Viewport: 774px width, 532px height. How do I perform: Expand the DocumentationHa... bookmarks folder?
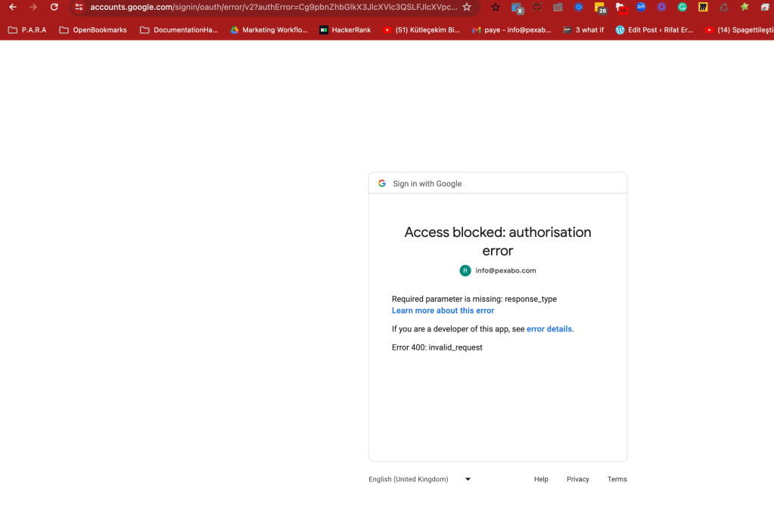pyautogui.click(x=179, y=30)
